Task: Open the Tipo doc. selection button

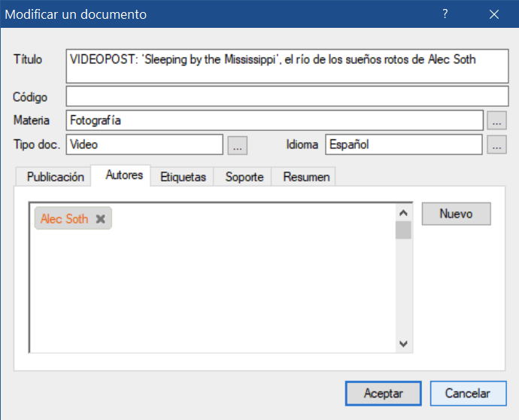Action: click(x=237, y=145)
